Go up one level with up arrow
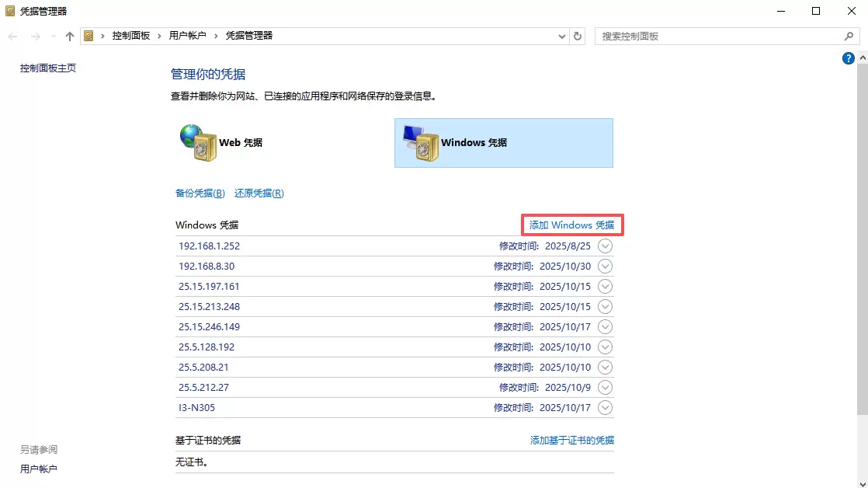Screen dimensions: 868x488 coord(70,36)
